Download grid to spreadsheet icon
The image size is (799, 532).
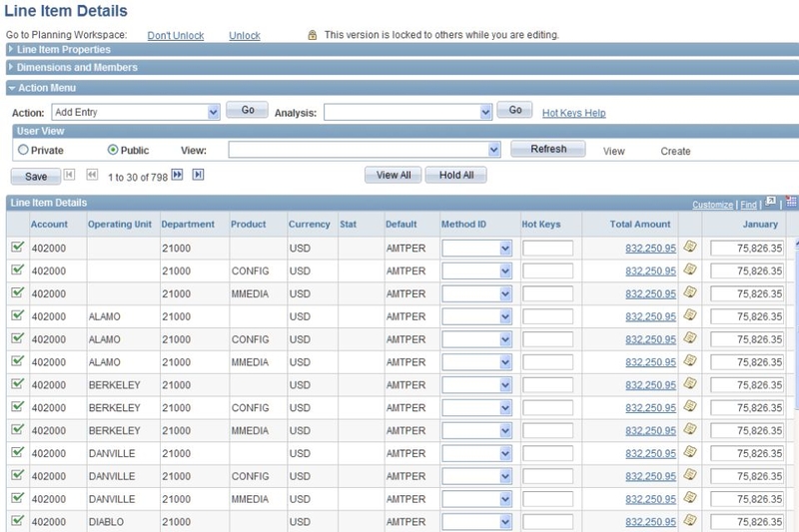(791, 202)
